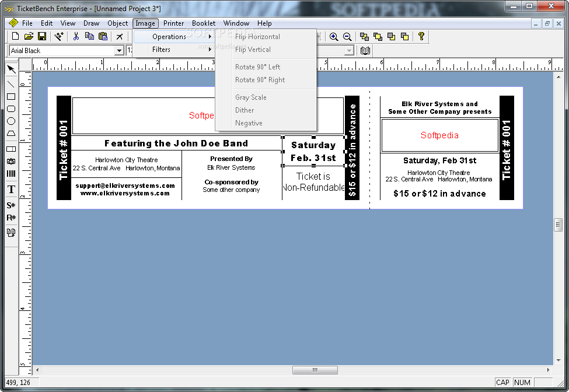Image resolution: width=569 pixels, height=392 pixels.
Task: Choose Flip Horizontal from submenu
Action: (266, 37)
